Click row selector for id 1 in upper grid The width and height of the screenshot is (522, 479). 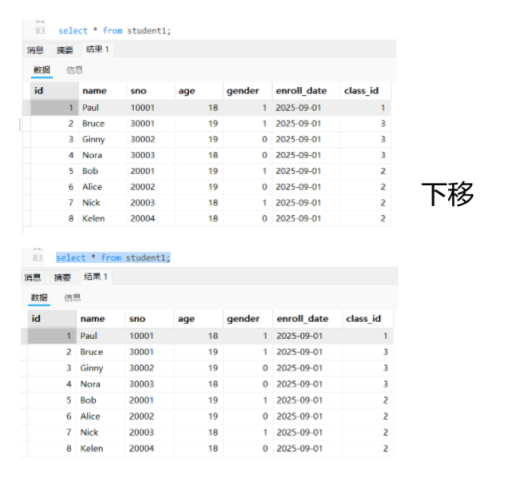[26, 108]
